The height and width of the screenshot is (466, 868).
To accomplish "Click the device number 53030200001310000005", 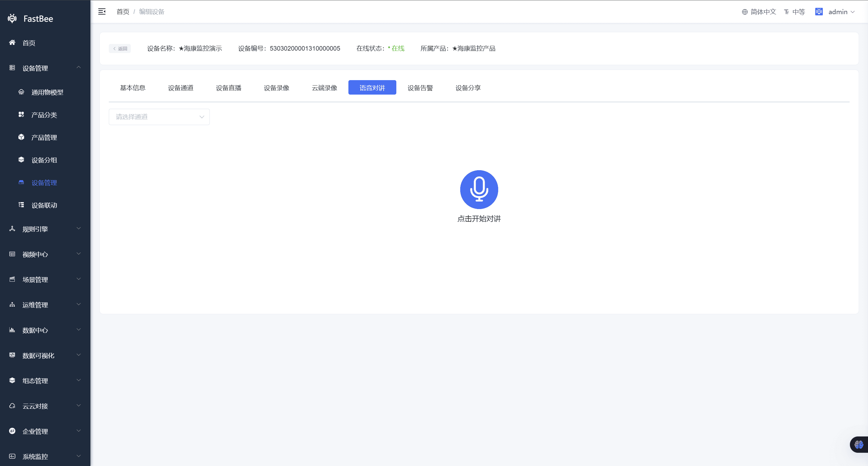I will (305, 48).
